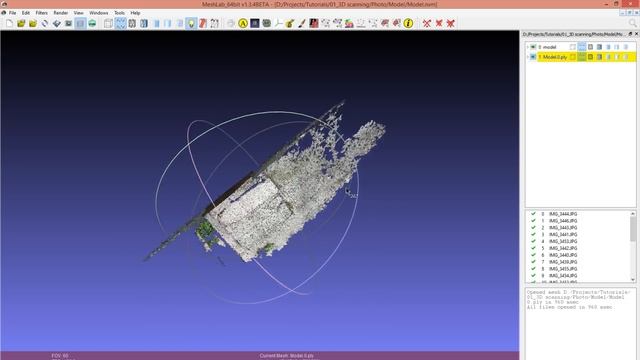Image resolution: width=640 pixels, height=360 pixels.
Task: Toggle the checkmark for raster IMG_3444.JPG
Action: click(x=533, y=214)
